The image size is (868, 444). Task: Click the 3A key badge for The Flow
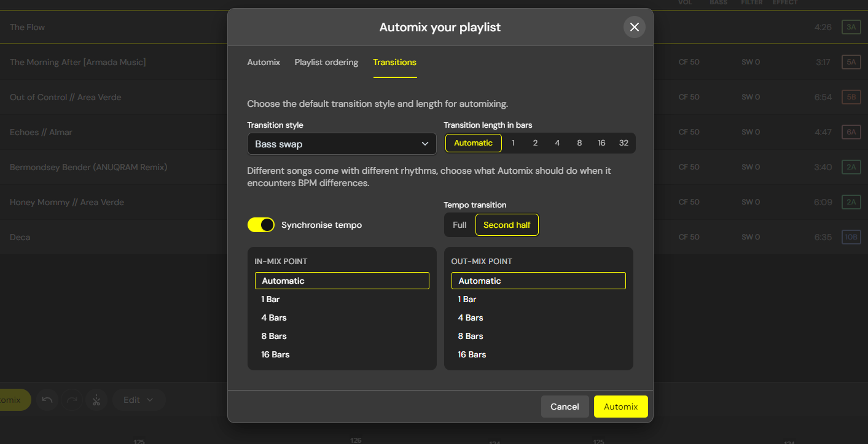[x=851, y=27]
